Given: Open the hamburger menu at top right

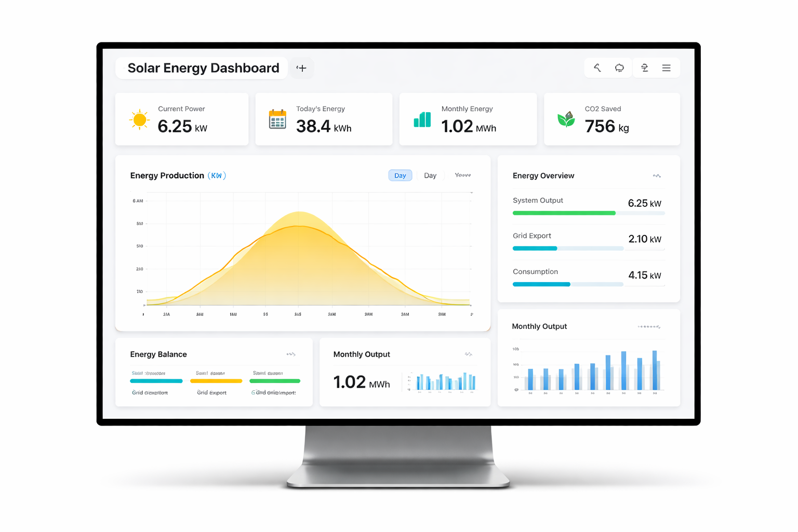Looking at the screenshot, I should pyautogui.click(x=667, y=68).
